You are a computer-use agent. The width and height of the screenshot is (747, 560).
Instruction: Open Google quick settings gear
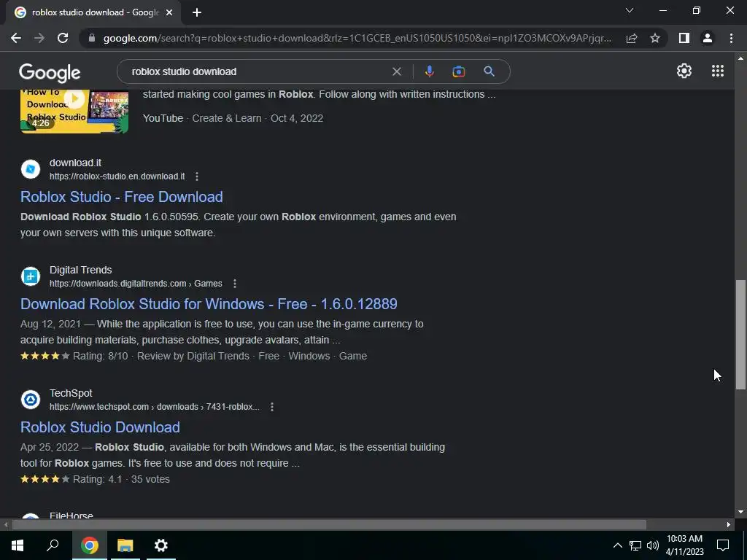point(684,71)
